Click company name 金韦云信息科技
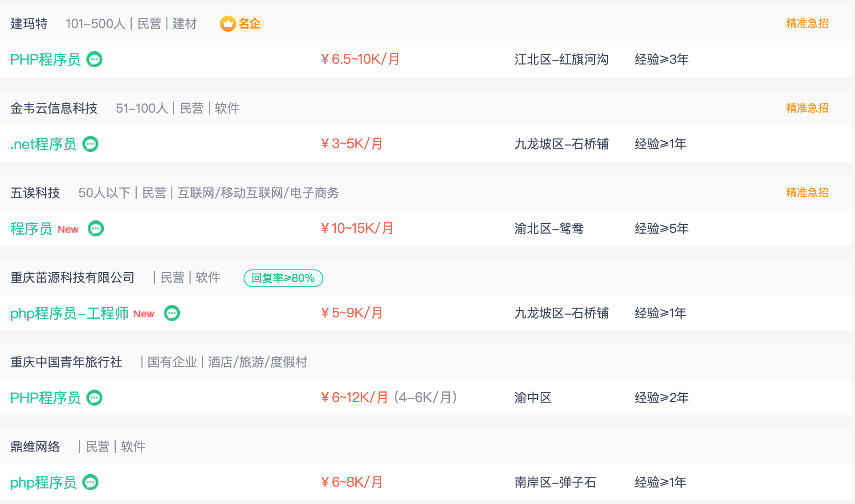 (x=54, y=108)
